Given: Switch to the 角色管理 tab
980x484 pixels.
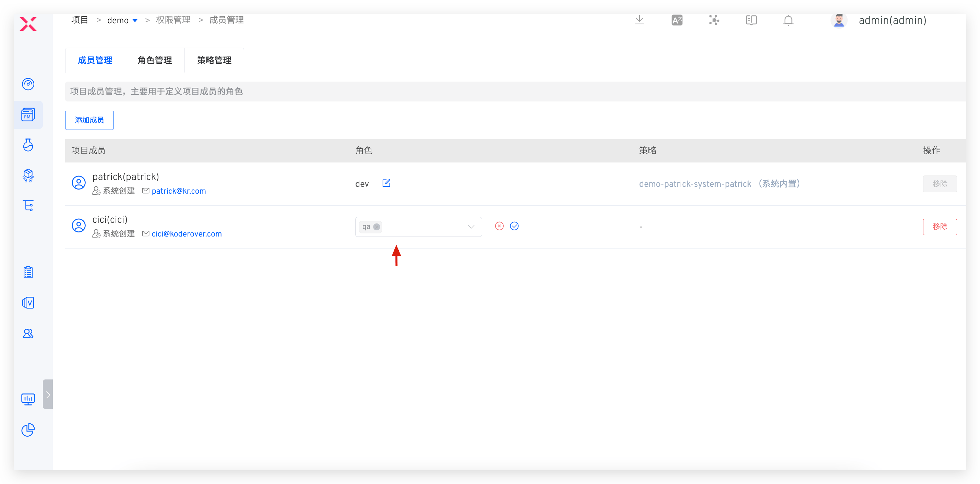Looking at the screenshot, I should click(154, 60).
